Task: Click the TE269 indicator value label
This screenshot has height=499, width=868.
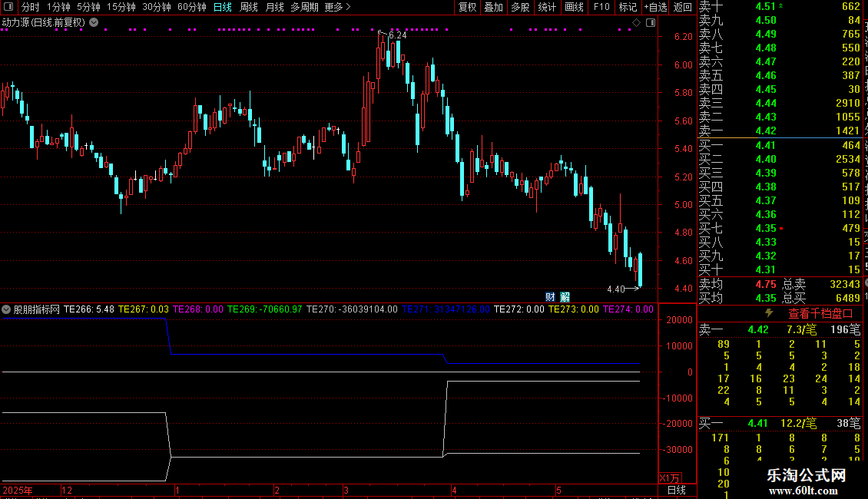Action: click(x=264, y=309)
